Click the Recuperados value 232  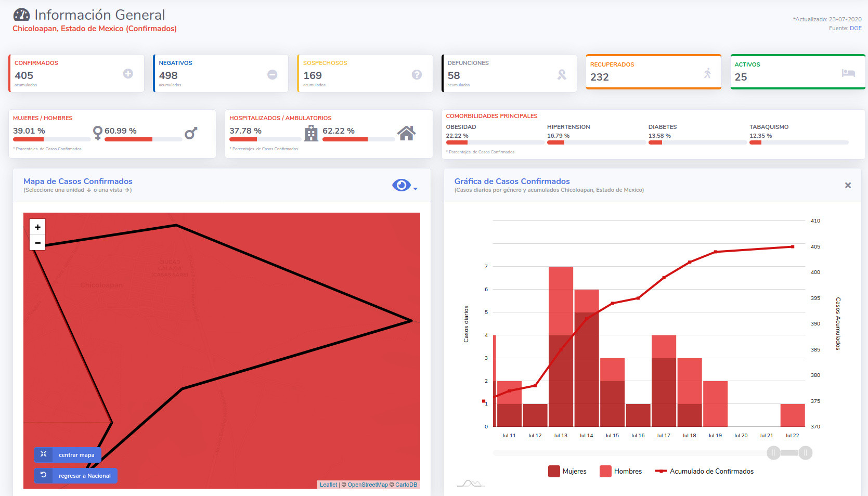pos(600,77)
